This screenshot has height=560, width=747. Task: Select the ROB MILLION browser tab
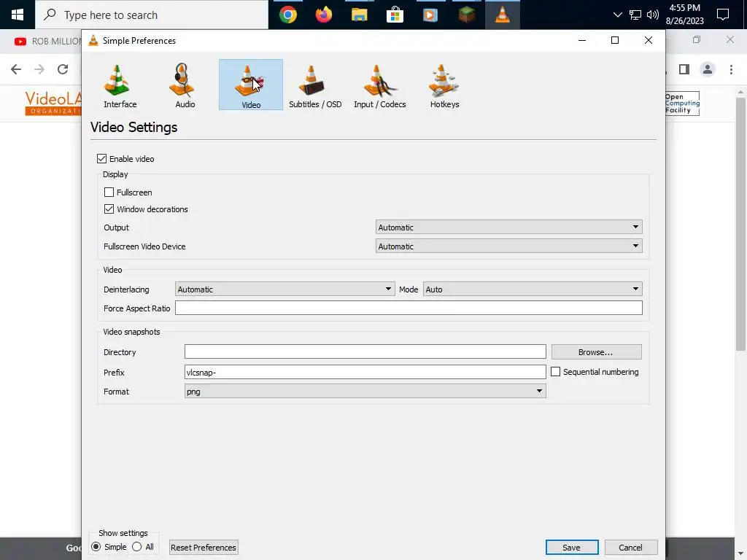pyautogui.click(x=46, y=42)
